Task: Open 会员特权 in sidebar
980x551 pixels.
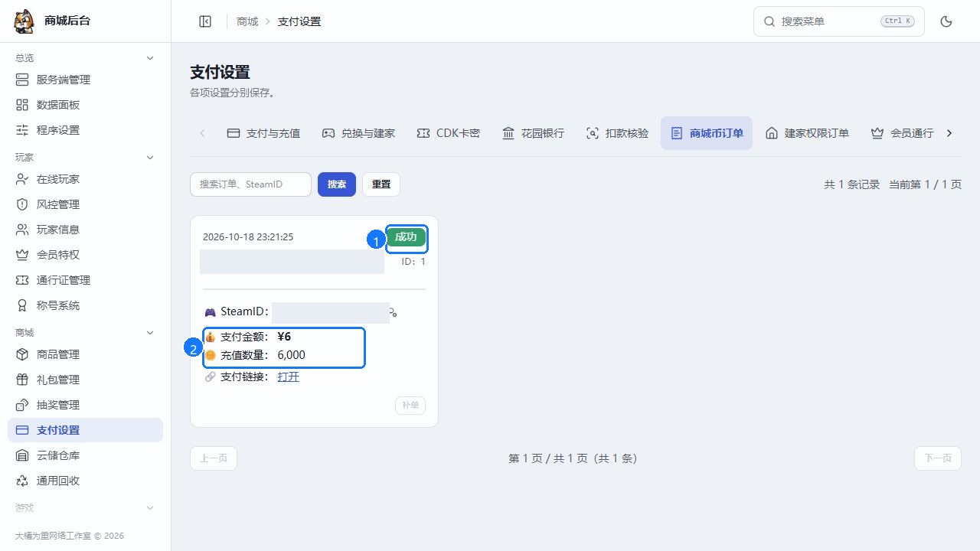Action: pos(85,255)
